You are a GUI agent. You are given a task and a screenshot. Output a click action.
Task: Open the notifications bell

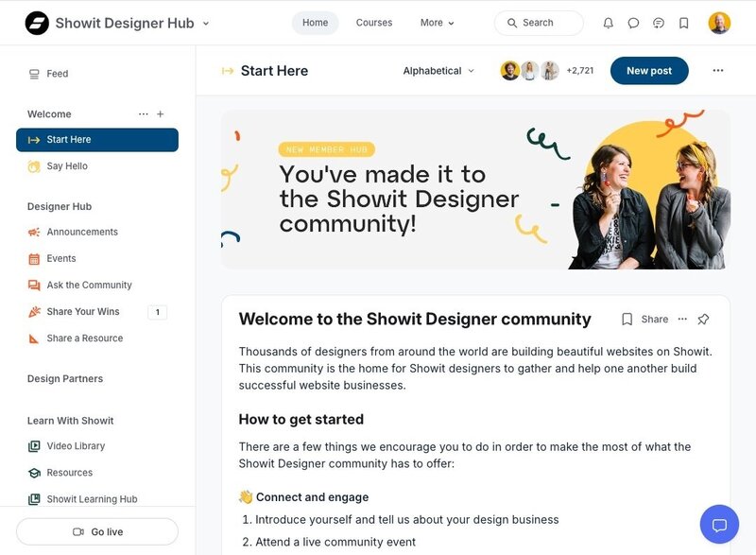[x=609, y=23]
